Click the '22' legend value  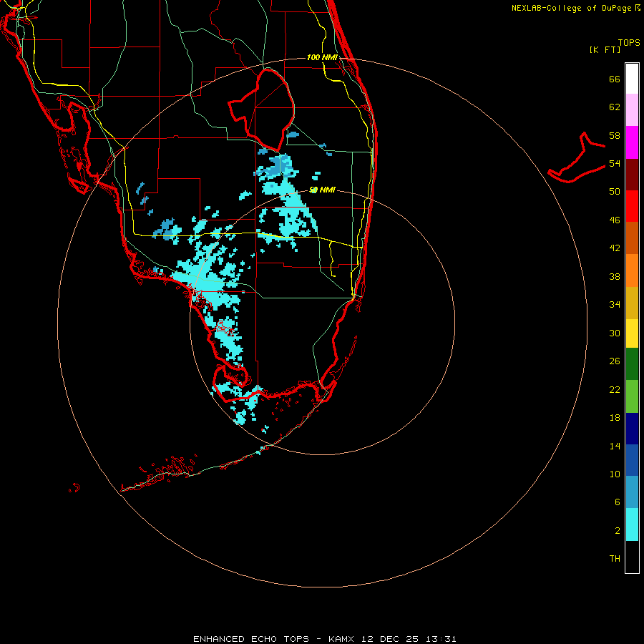click(x=615, y=389)
